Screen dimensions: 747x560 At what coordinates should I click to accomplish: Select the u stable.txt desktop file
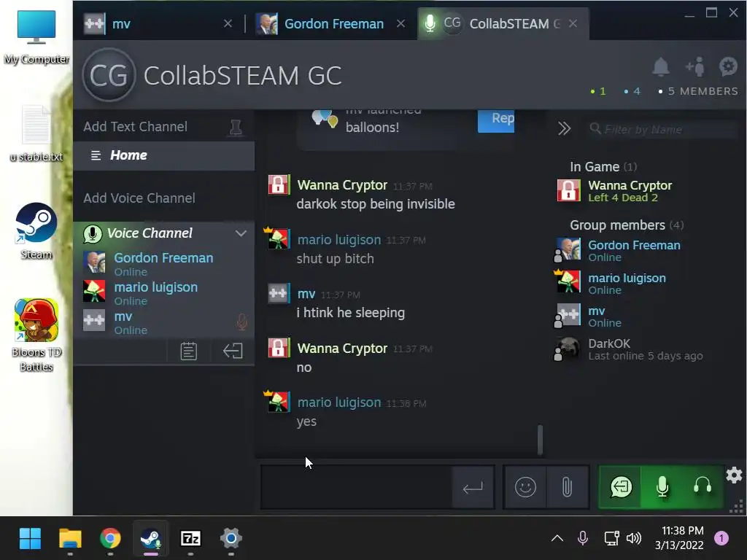36,134
